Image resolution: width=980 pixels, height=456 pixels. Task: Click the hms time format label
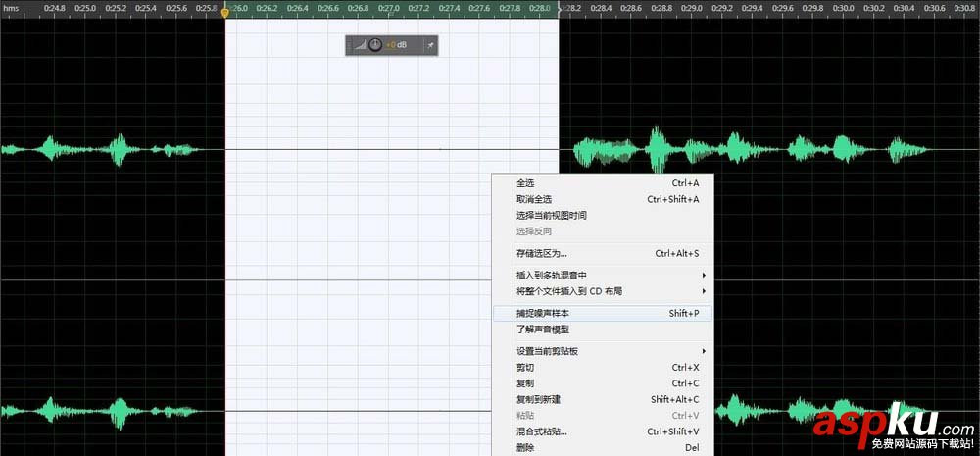tap(10, 8)
